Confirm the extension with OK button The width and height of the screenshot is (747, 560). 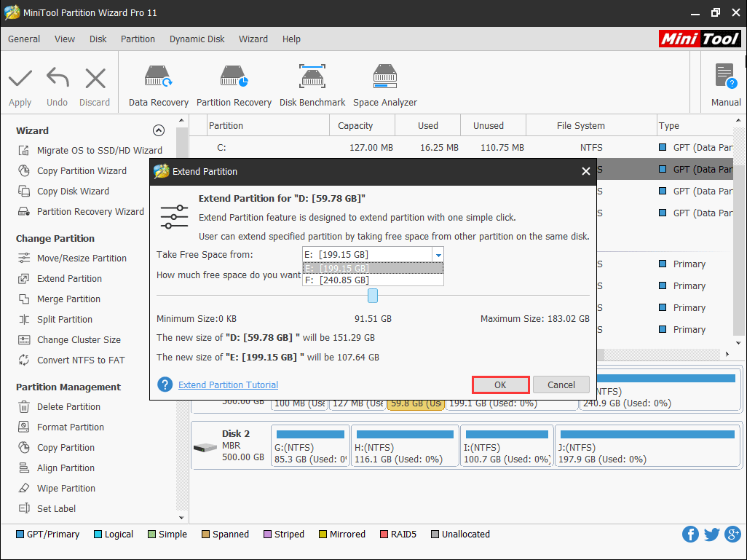pos(500,385)
